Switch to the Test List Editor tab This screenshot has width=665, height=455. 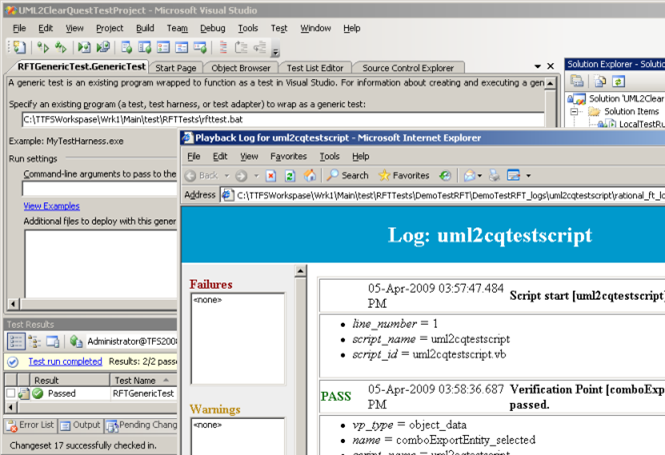click(315, 68)
